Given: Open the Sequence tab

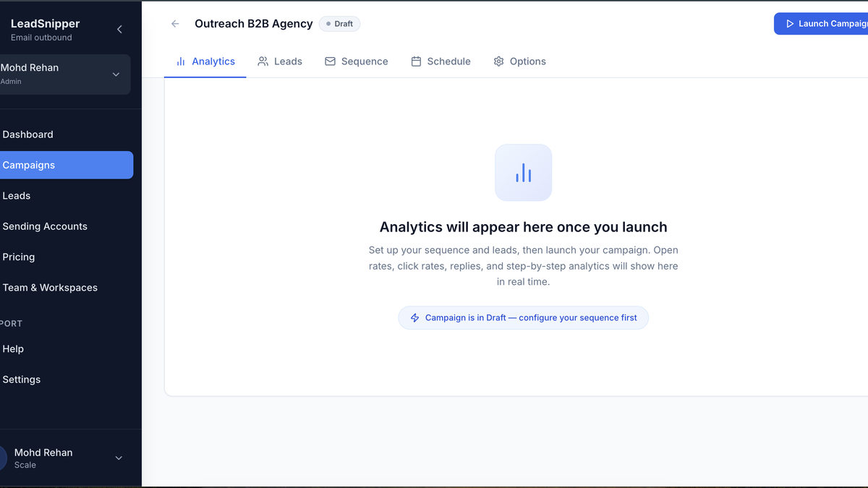Looking at the screenshot, I should (357, 61).
